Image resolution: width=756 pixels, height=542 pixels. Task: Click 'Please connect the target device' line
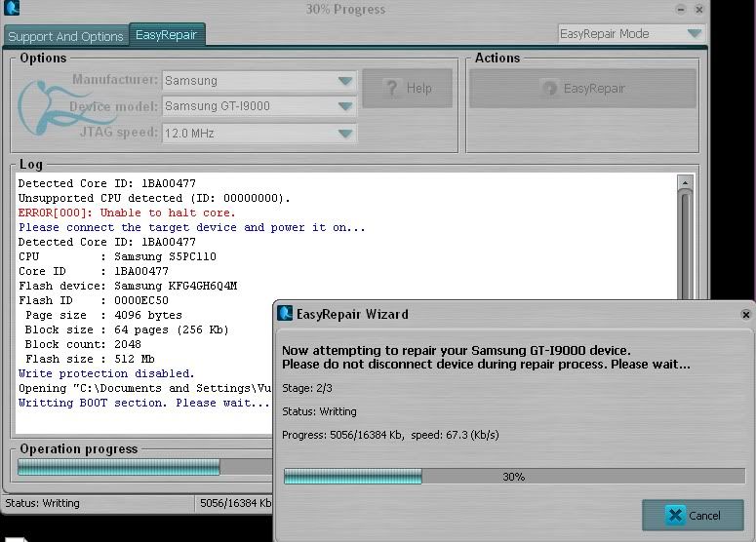click(192, 227)
